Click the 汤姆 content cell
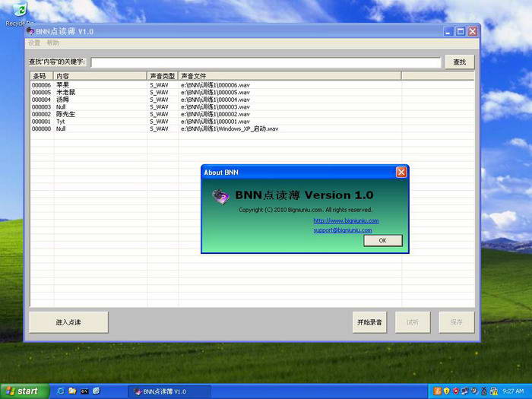Viewport: 532px width, 399px height. click(x=62, y=100)
